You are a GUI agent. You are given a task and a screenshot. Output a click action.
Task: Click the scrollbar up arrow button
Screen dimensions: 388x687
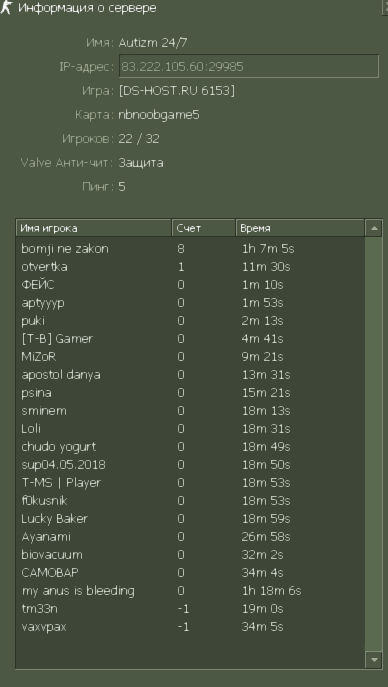point(374,228)
